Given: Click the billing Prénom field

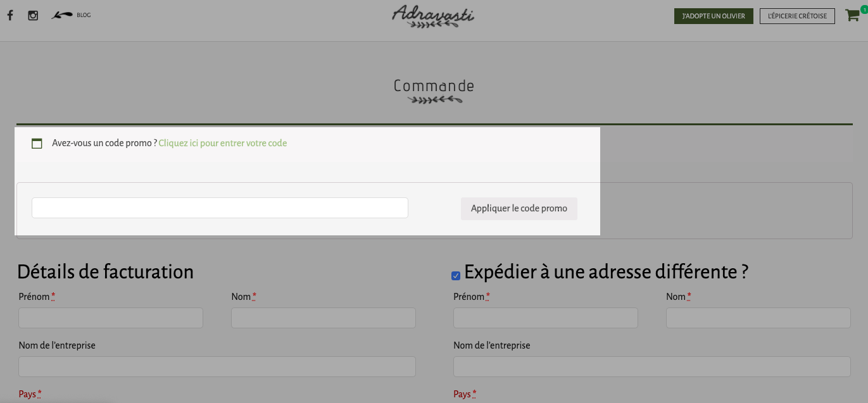Looking at the screenshot, I should [x=111, y=318].
